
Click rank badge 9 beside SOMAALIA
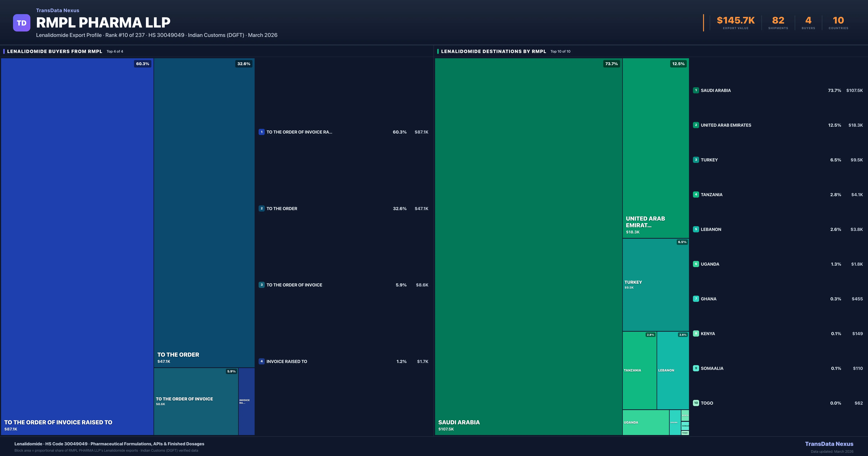(x=696, y=368)
